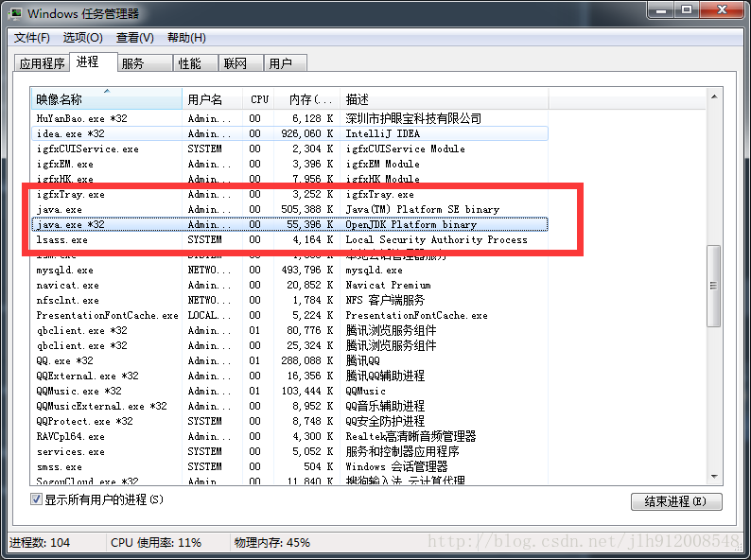Select the QQMusic.exe *32 process
751x560 pixels.
point(289,391)
